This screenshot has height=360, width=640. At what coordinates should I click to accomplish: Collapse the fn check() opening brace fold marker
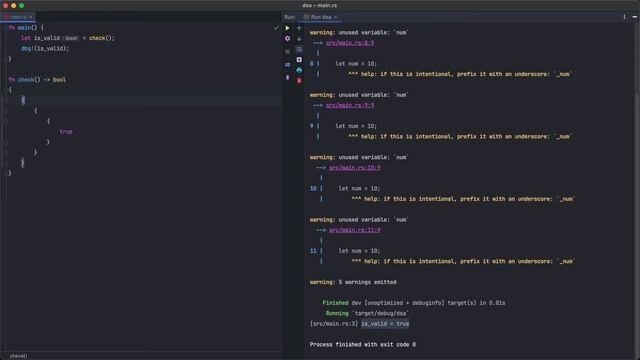5,90
